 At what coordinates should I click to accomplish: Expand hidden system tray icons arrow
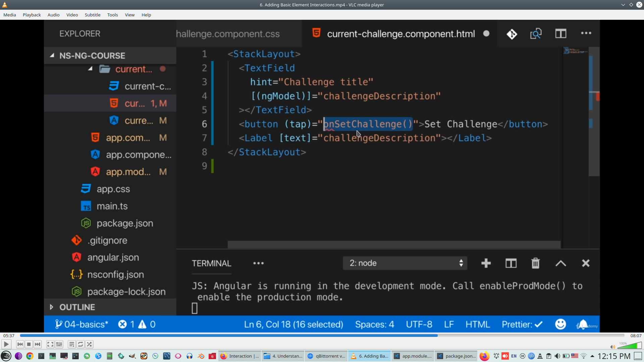pyautogui.click(x=592, y=356)
